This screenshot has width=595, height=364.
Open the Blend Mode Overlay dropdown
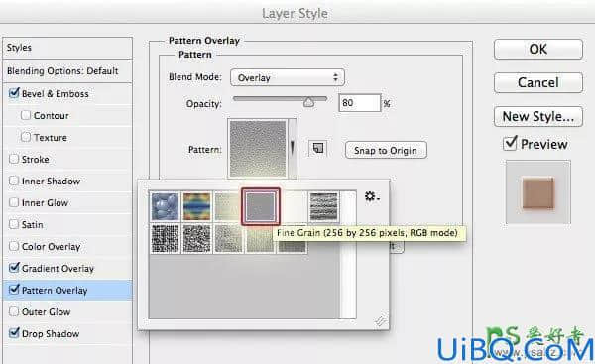pyautogui.click(x=288, y=77)
